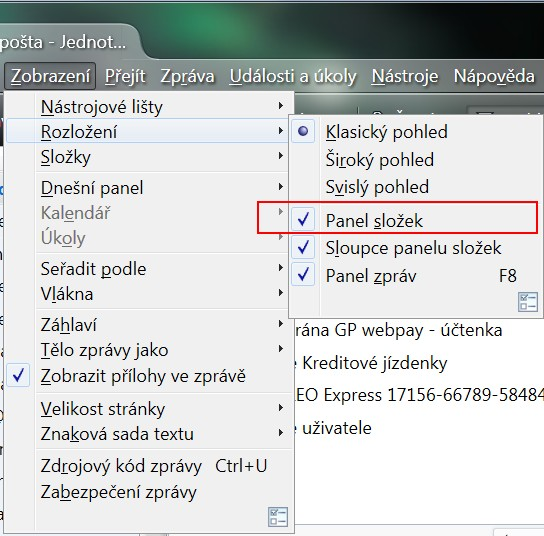Open the Přejít menu
544x536 pixels.
click(125, 76)
